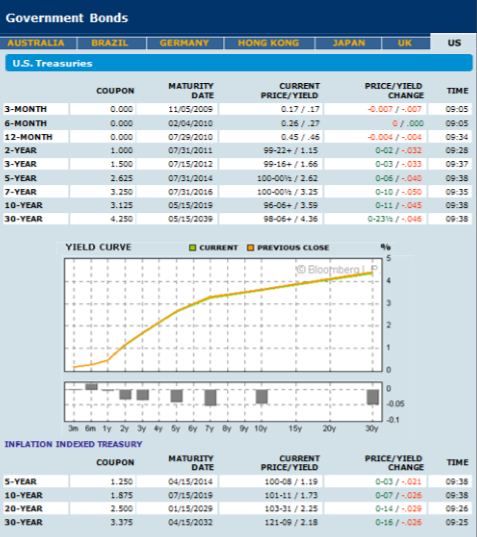Click price/yield 99-22+ / 1.15
The height and width of the screenshot is (537, 477).
click(x=291, y=150)
